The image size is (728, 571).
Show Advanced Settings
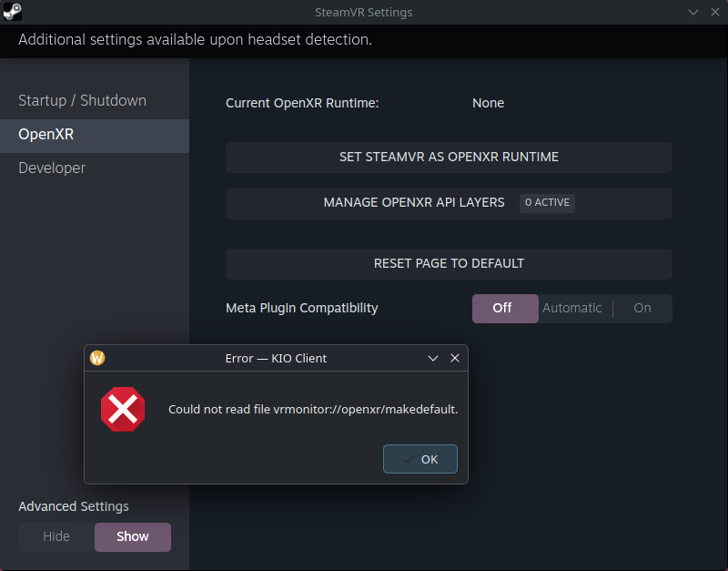pyautogui.click(x=133, y=537)
